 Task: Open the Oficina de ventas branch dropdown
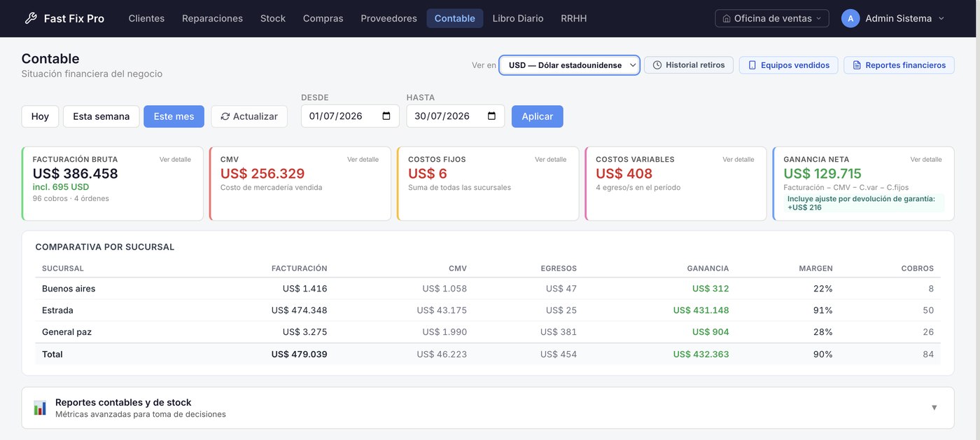pyautogui.click(x=771, y=18)
